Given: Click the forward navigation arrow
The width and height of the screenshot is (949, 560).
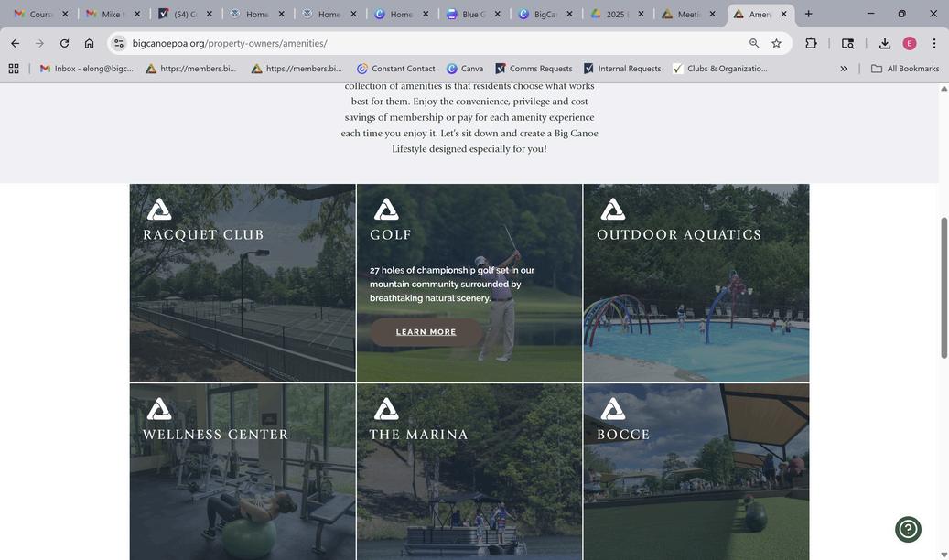Looking at the screenshot, I should pyautogui.click(x=39, y=43).
